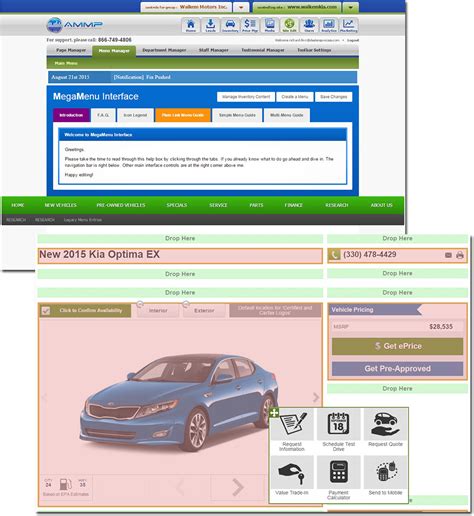Screen dimensions: 474x516
Task: Click the printer icon in phone bar
Action: (460, 255)
